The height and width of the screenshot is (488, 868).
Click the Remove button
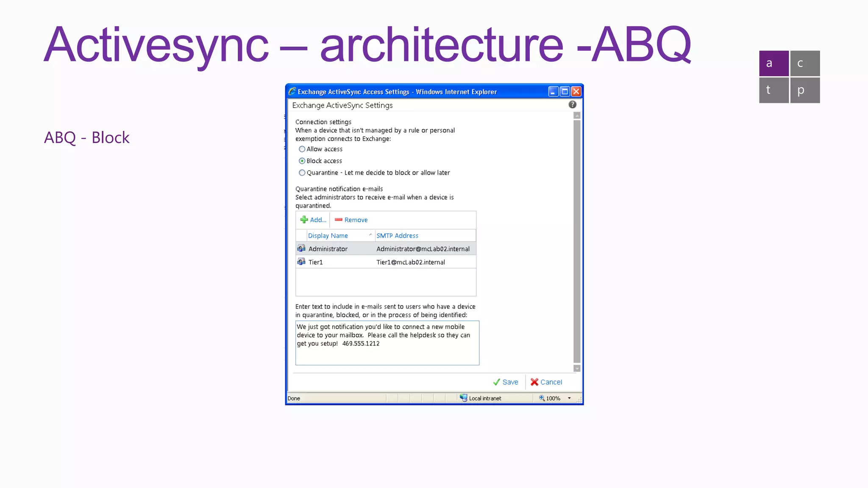pos(351,220)
